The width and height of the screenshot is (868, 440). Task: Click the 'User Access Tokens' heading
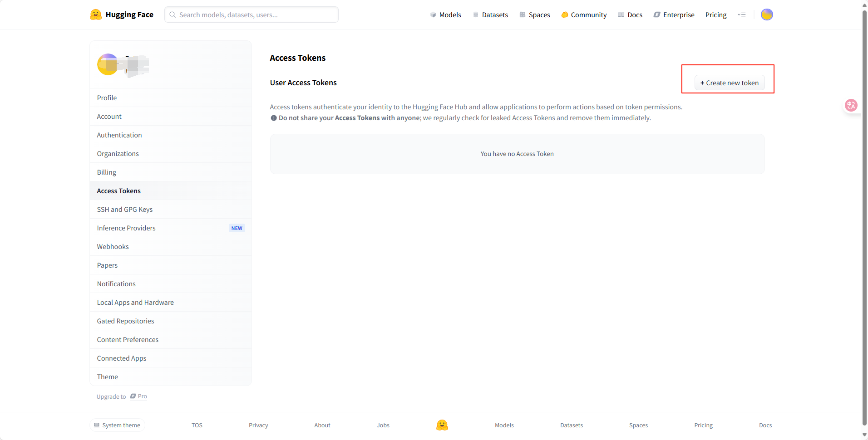[303, 83]
